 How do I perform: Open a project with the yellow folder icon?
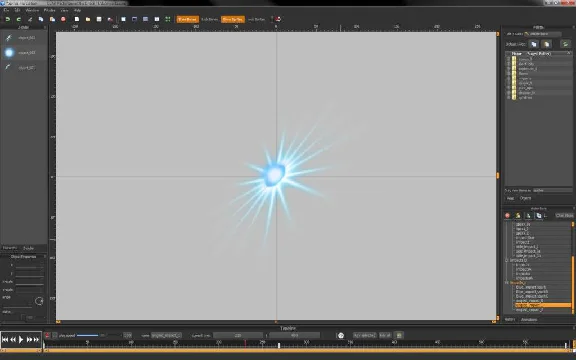(88, 19)
